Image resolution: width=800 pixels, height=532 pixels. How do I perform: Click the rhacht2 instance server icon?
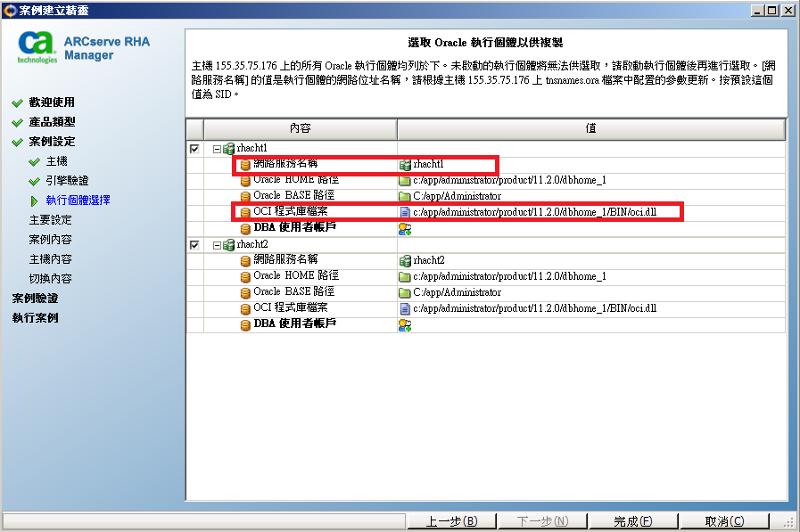[x=228, y=245]
